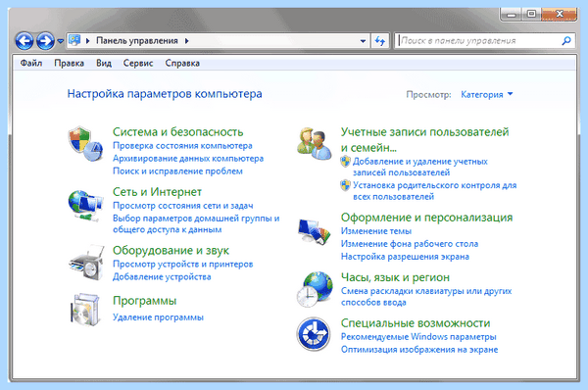Click the Network and Internet globe icon
The image size is (588, 390).
pyautogui.click(x=85, y=206)
